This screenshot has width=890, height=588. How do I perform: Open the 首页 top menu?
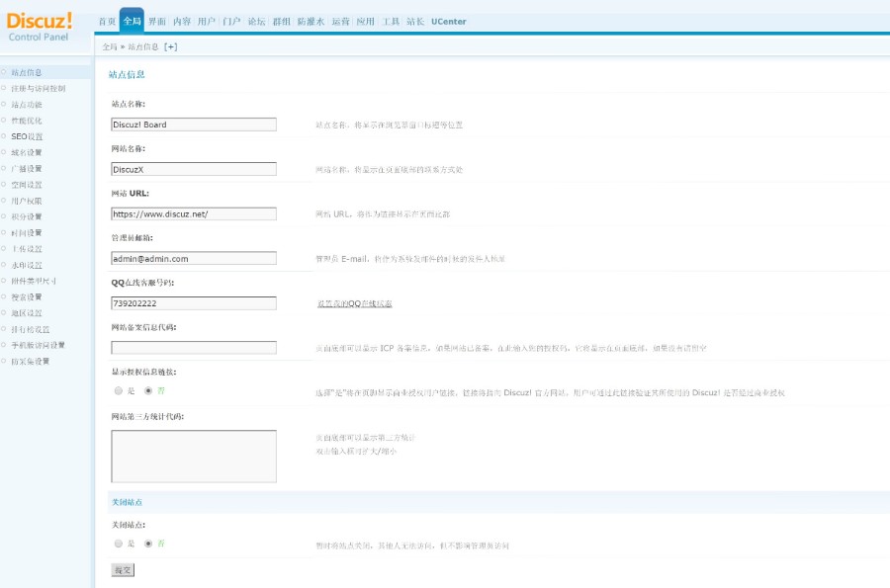click(107, 22)
